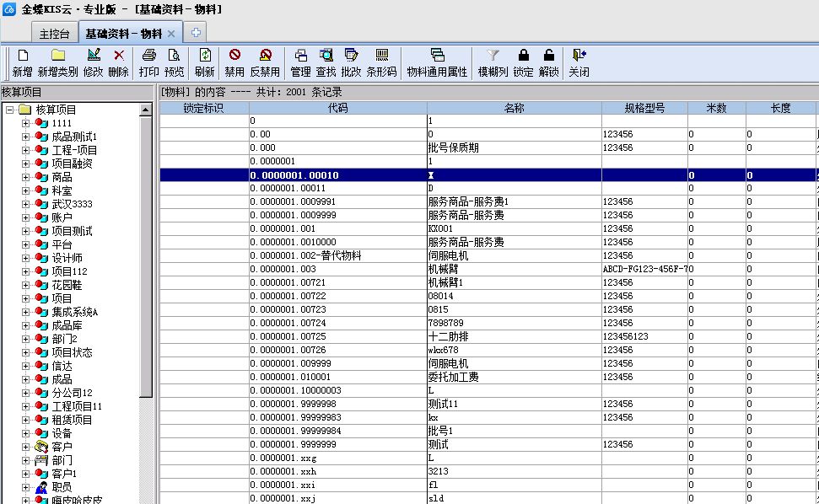Screen dimensions: 819x504
Task: Click the 打印 (Print) icon
Action: [148, 55]
